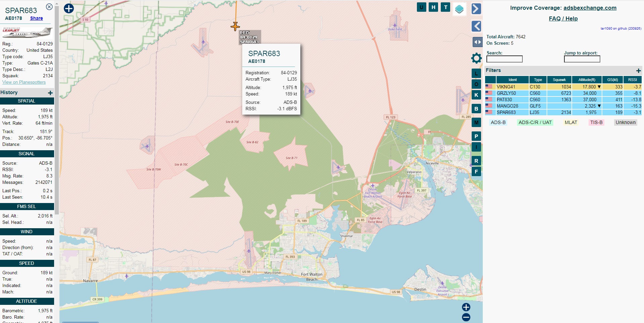Zoom out with the map minus button

pyautogui.click(x=466, y=317)
